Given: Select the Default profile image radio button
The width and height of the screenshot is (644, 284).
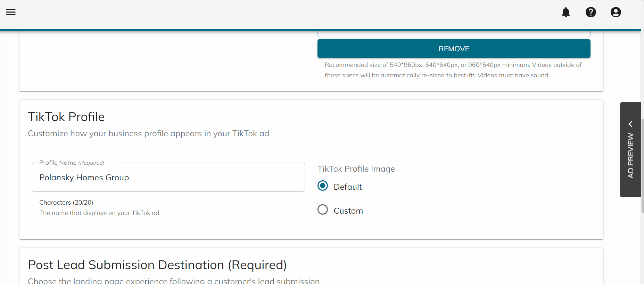Looking at the screenshot, I should (323, 186).
